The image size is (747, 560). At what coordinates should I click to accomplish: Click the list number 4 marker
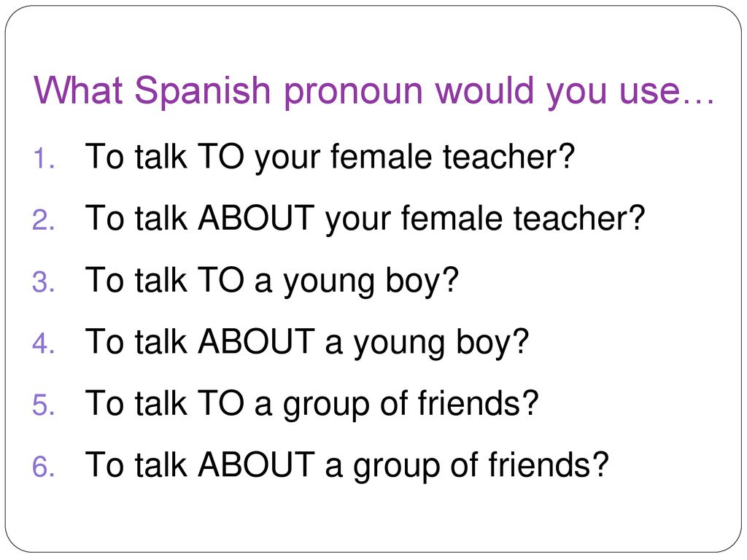[x=43, y=343]
